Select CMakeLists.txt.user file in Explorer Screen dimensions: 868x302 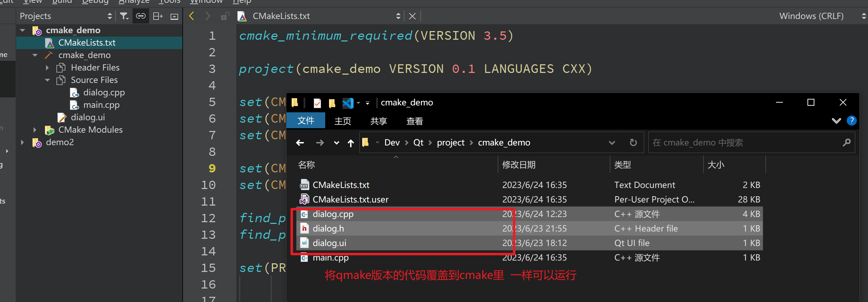click(x=529, y=199)
